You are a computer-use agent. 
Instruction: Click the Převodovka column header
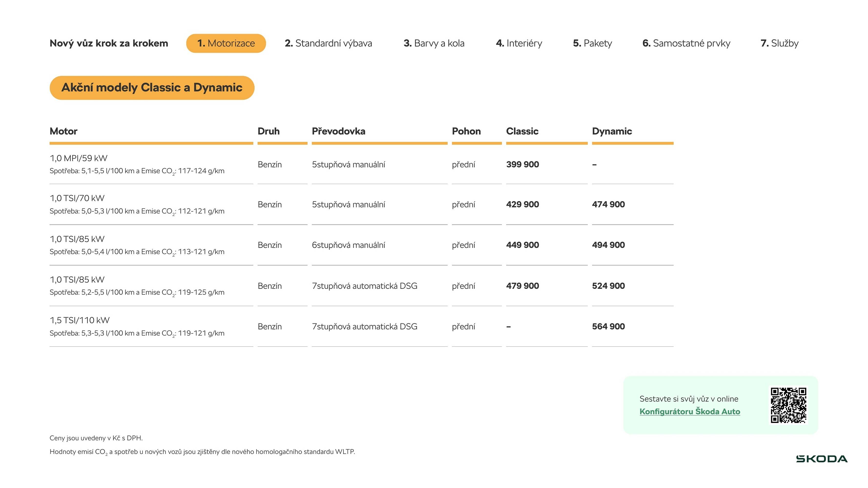pyautogui.click(x=338, y=131)
